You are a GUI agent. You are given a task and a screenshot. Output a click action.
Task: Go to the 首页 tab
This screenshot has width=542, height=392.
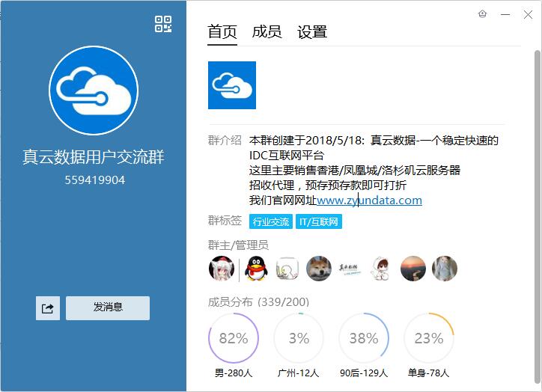222,31
